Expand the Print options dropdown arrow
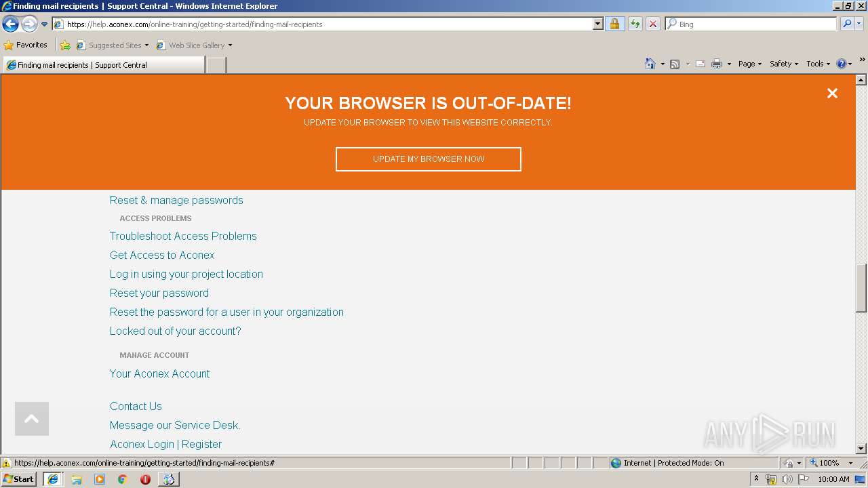The height and width of the screenshot is (488, 868). click(729, 64)
